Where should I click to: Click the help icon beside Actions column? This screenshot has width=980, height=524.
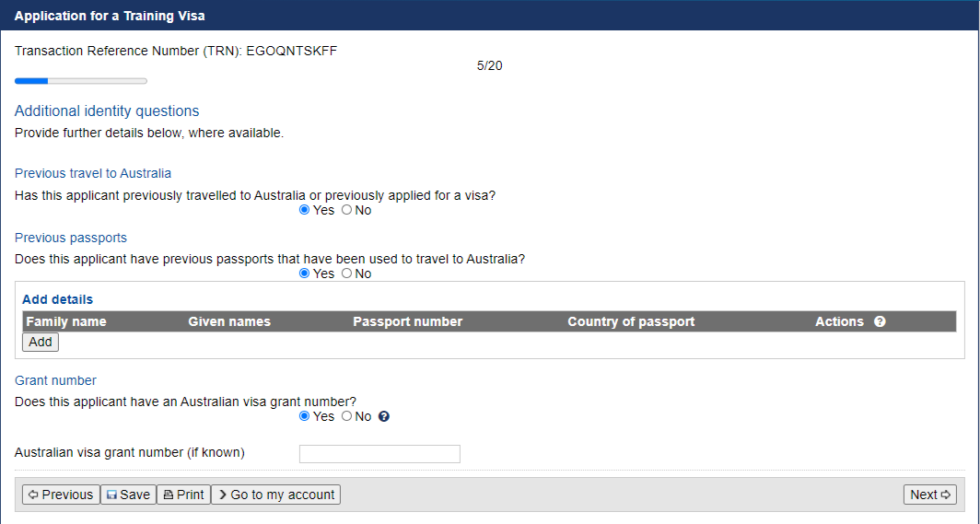(x=880, y=321)
